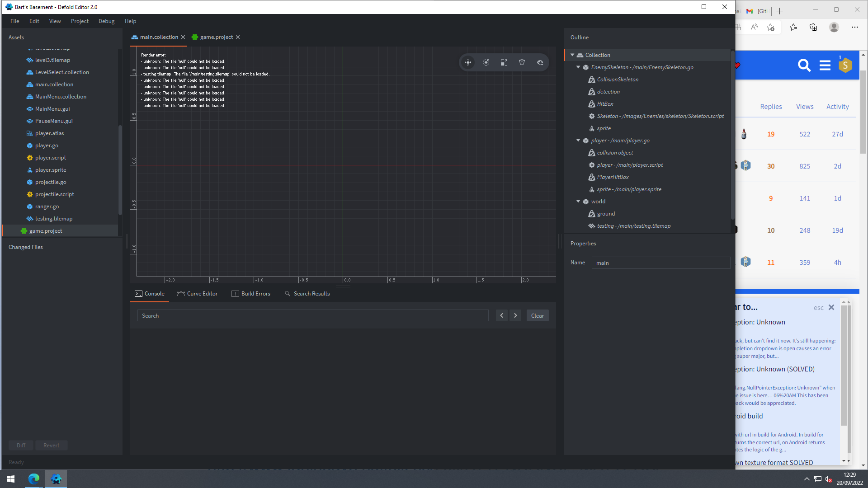
Task: Click the collision object icon under player
Action: point(591,153)
